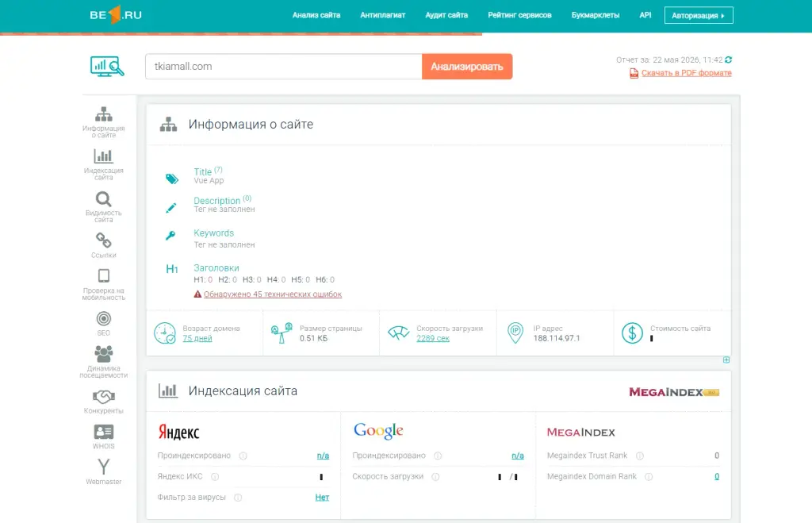Click the H1 headings icon
812x523 pixels.
click(x=172, y=269)
